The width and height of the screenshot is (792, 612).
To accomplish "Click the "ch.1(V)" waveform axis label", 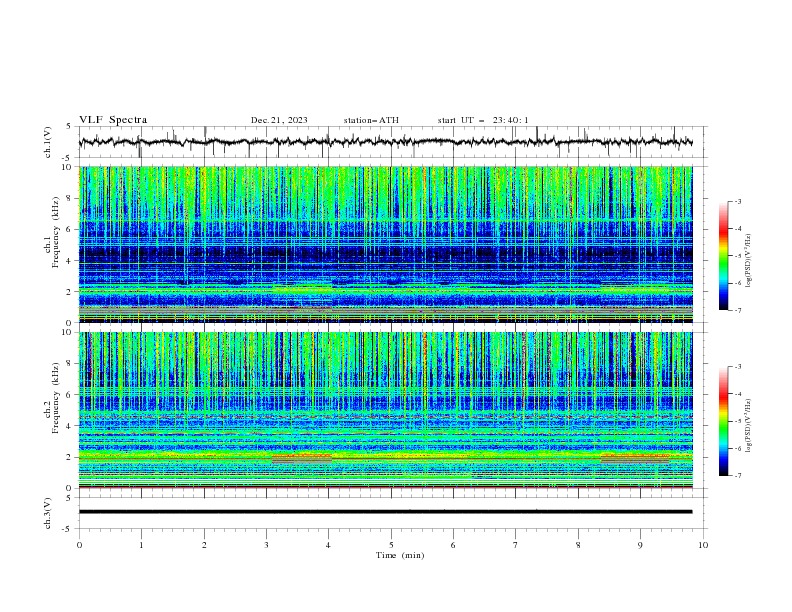I will tap(48, 142).
